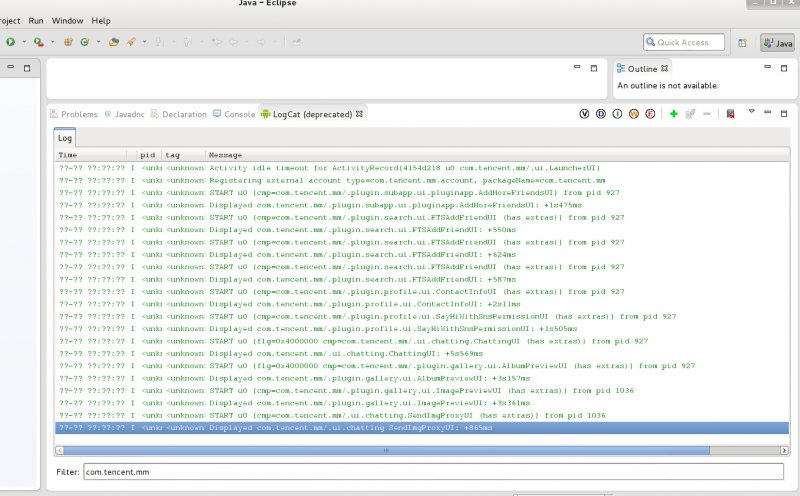
Task: Select the 'Displayed ...AlbumPreviewUI: +3s157ms' row
Action: (422, 378)
